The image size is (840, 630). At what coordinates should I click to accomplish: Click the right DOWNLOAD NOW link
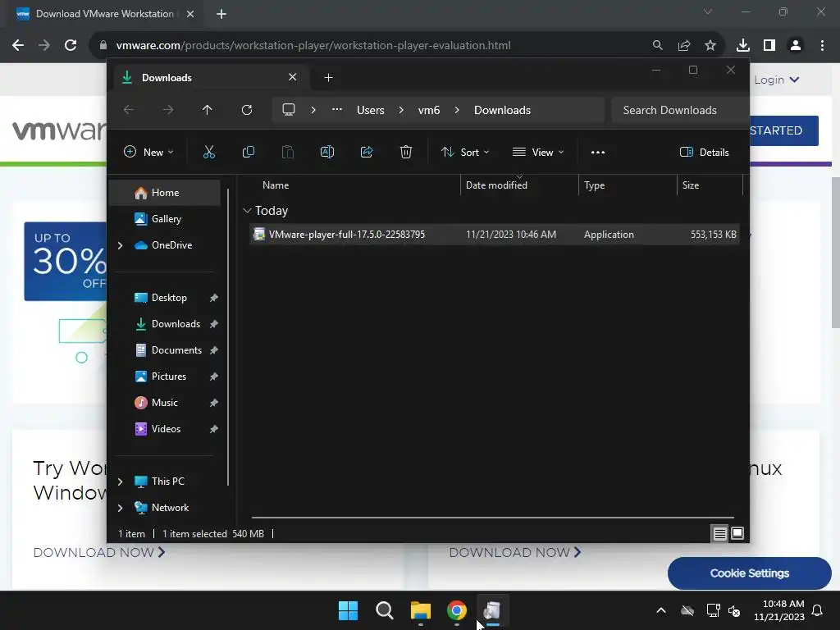(515, 552)
